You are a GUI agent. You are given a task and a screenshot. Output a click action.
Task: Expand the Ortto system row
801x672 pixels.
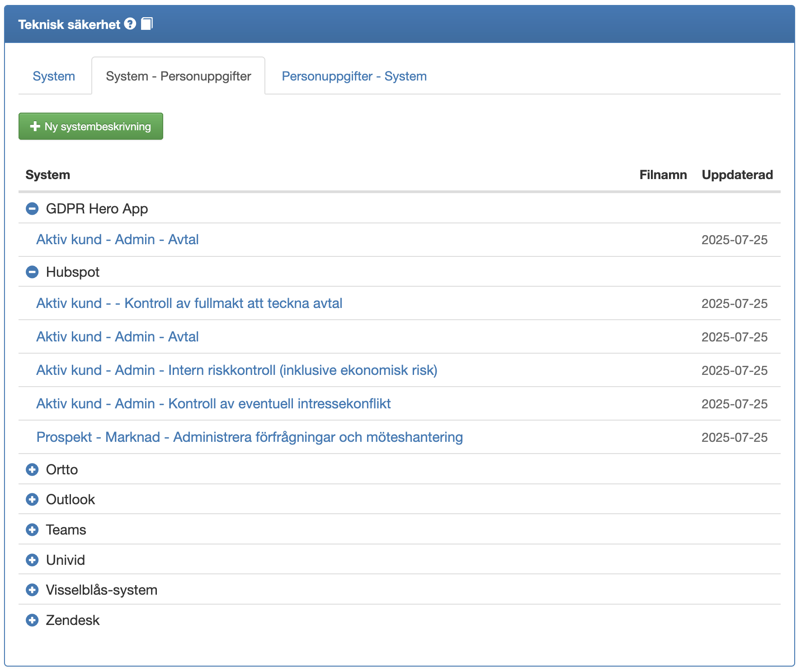tap(32, 470)
